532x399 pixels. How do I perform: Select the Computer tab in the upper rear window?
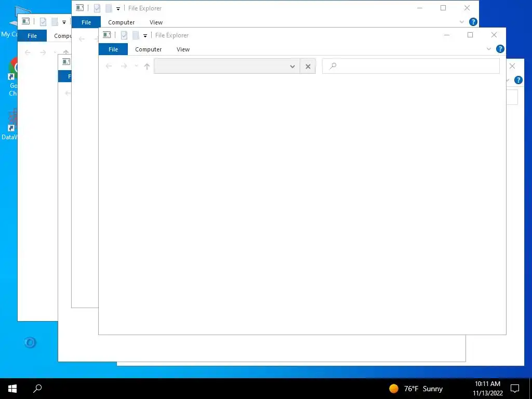coord(121,22)
